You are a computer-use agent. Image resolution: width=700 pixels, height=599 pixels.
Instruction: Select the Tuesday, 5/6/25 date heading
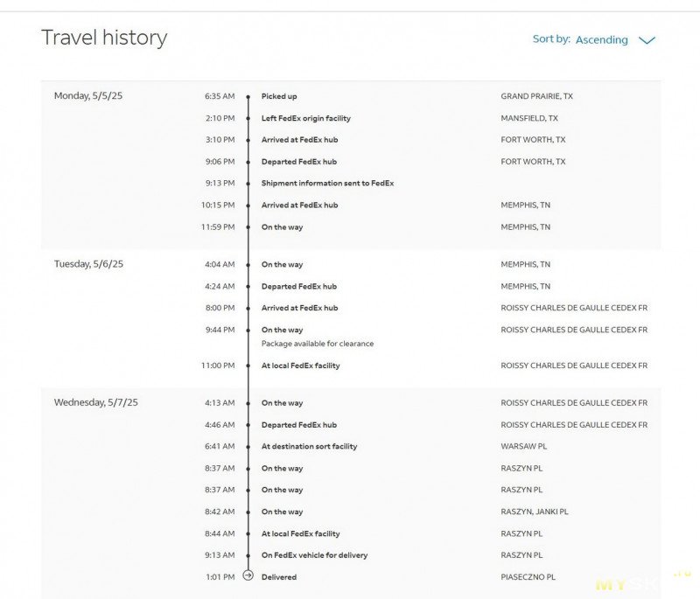coord(88,264)
